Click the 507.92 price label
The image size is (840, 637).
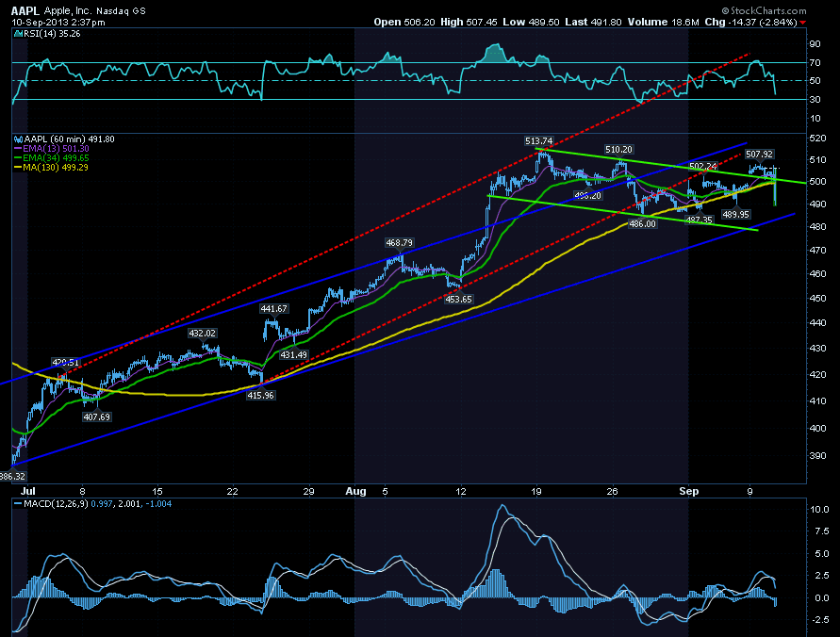[759, 155]
